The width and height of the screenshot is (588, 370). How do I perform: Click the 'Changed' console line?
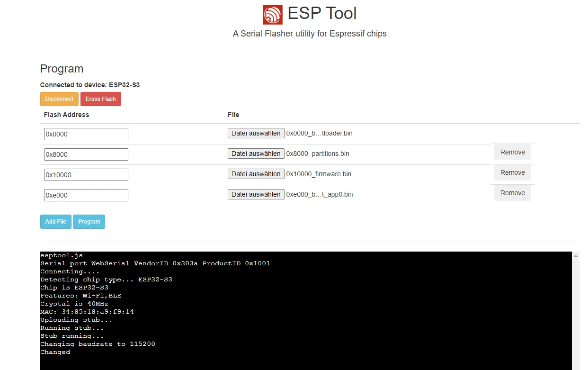55,352
